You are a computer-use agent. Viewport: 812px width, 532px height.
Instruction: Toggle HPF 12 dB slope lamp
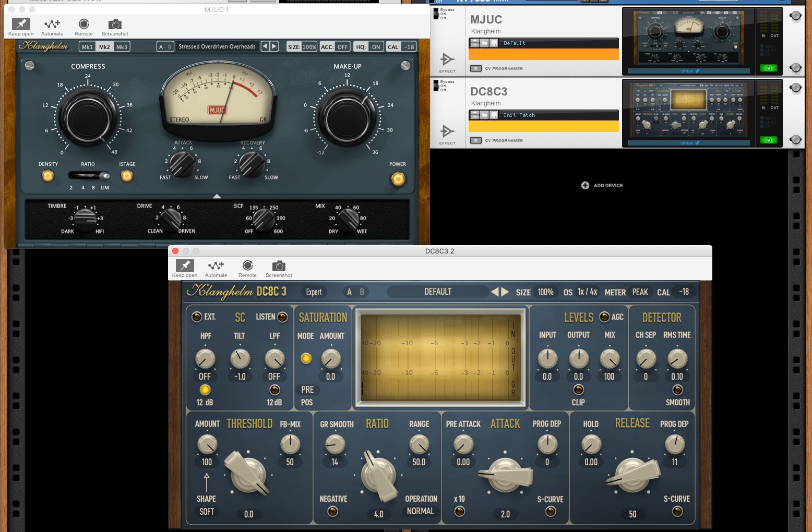pyautogui.click(x=205, y=390)
